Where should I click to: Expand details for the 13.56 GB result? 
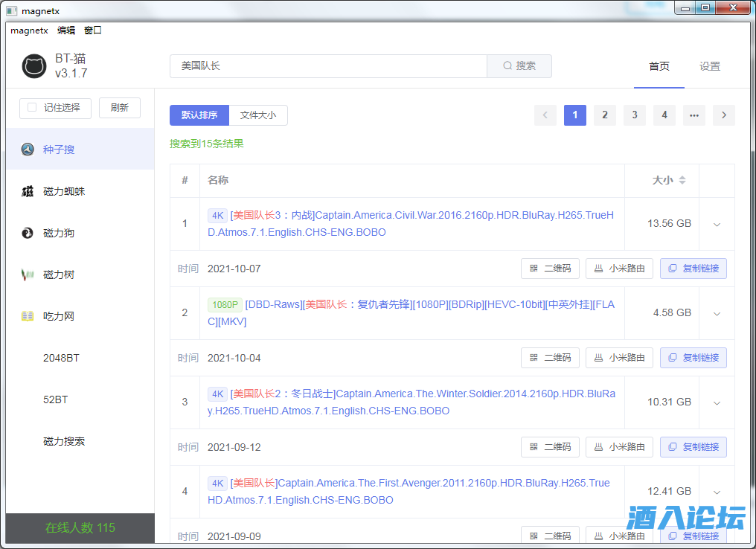pyautogui.click(x=717, y=224)
